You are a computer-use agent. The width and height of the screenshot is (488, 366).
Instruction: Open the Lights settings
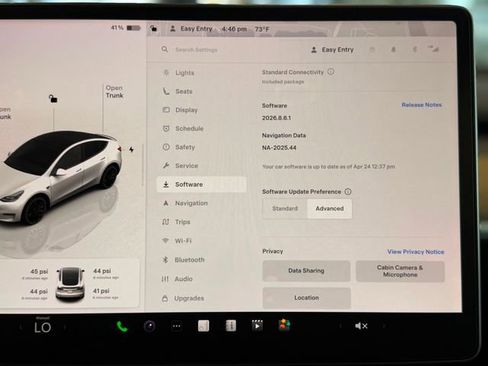pos(201,73)
